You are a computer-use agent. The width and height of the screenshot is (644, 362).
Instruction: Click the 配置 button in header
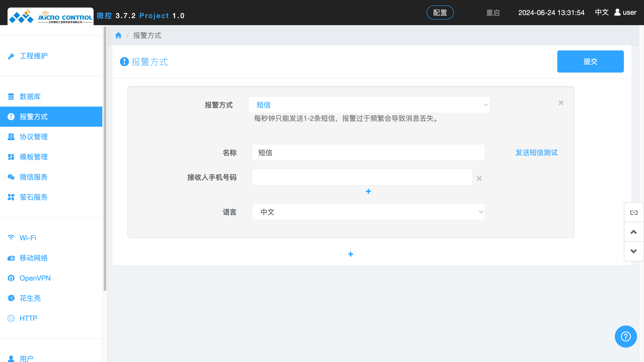coord(440,13)
